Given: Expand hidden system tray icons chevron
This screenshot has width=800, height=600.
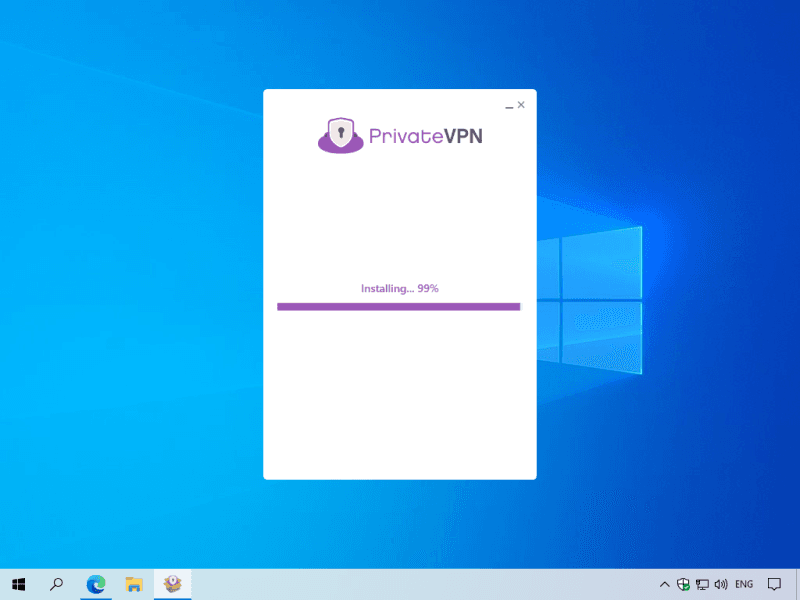Looking at the screenshot, I should pyautogui.click(x=664, y=584).
